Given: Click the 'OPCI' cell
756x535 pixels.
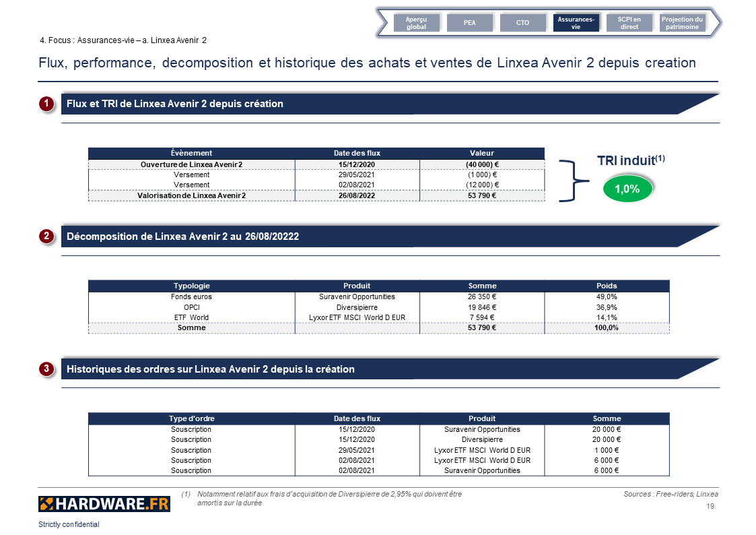Looking at the screenshot, I should 191,307.
